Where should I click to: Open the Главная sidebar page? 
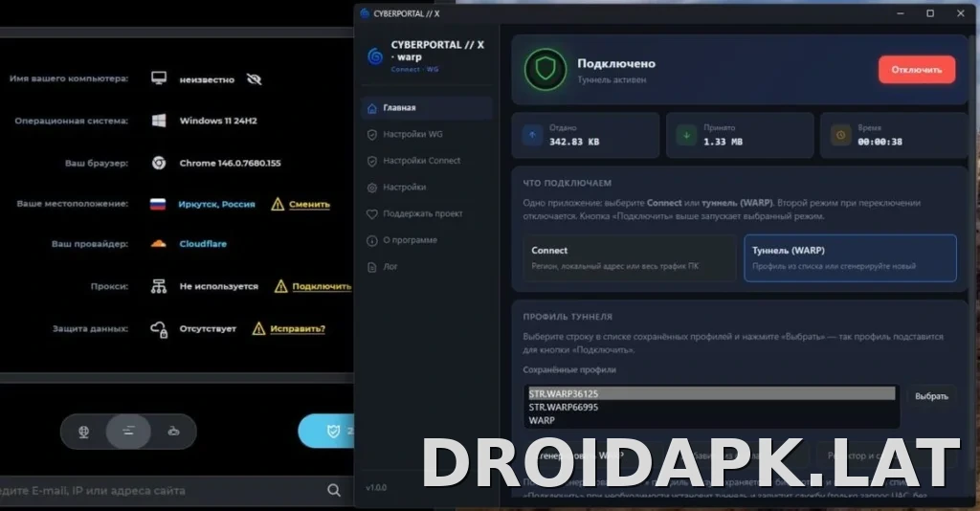426,108
